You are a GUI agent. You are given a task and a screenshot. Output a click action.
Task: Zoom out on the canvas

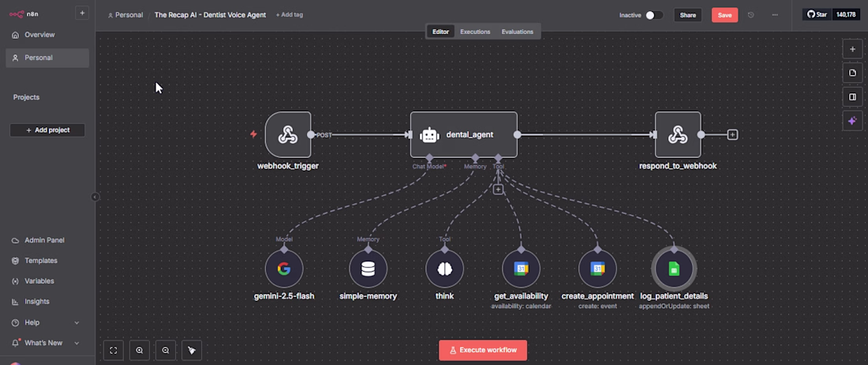click(166, 350)
